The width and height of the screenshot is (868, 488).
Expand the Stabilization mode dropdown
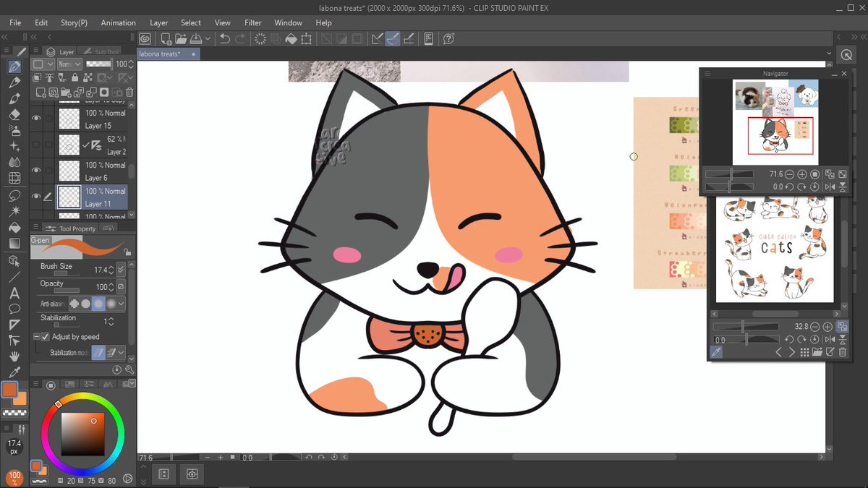pos(122,353)
